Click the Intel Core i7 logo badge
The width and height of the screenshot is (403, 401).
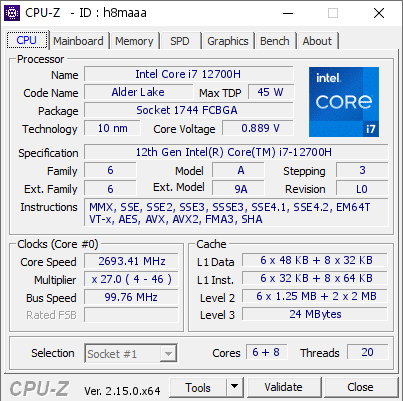[344, 102]
